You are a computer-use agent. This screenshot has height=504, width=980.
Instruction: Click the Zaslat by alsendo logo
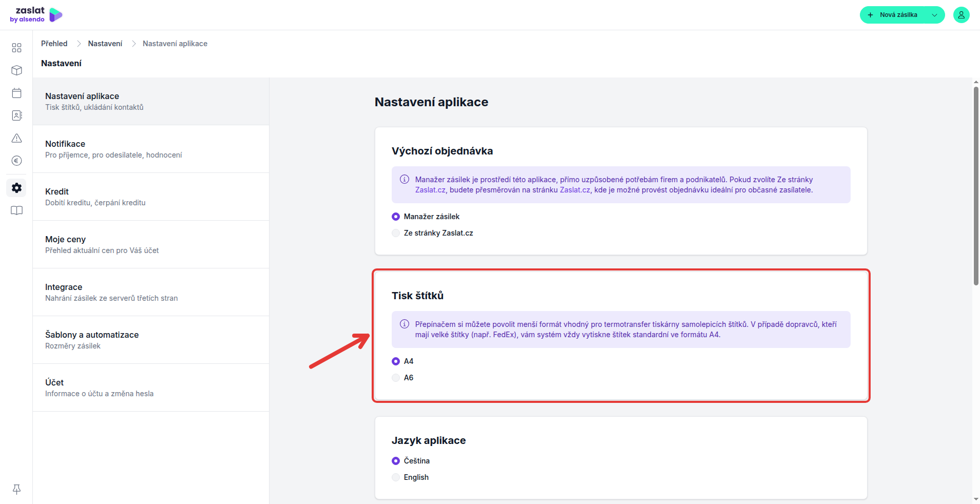36,15
